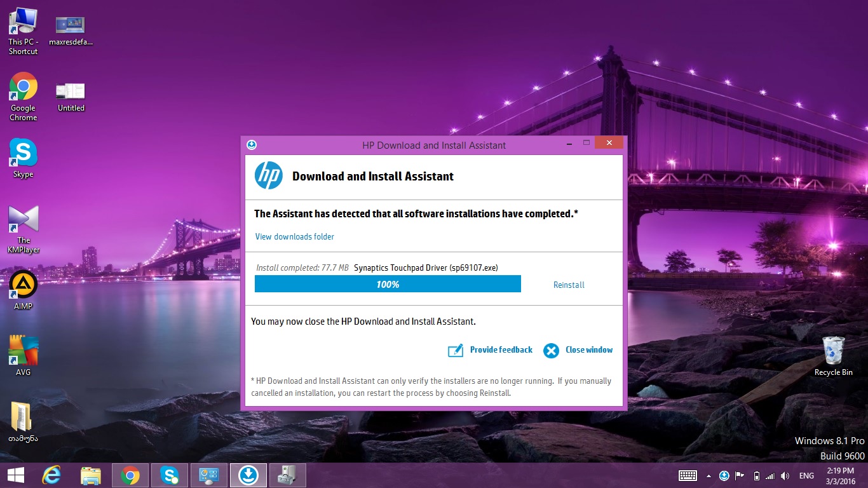The width and height of the screenshot is (868, 488).
Task: Click the 100% install progress bar
Action: 388,284
